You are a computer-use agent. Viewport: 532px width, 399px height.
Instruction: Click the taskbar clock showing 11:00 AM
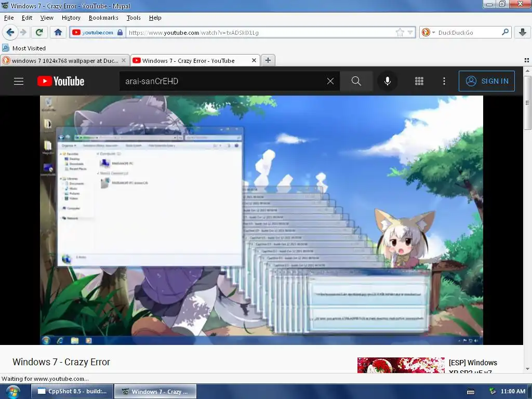click(x=513, y=391)
